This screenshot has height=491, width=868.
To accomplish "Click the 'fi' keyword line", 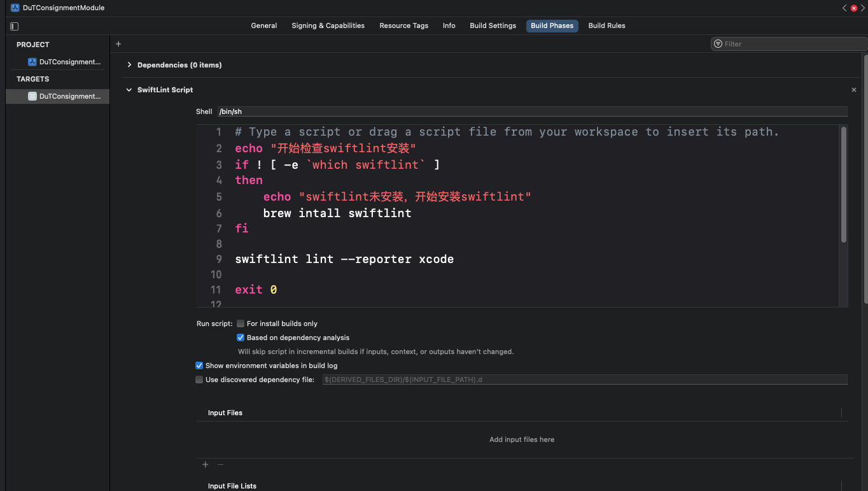I will point(242,228).
